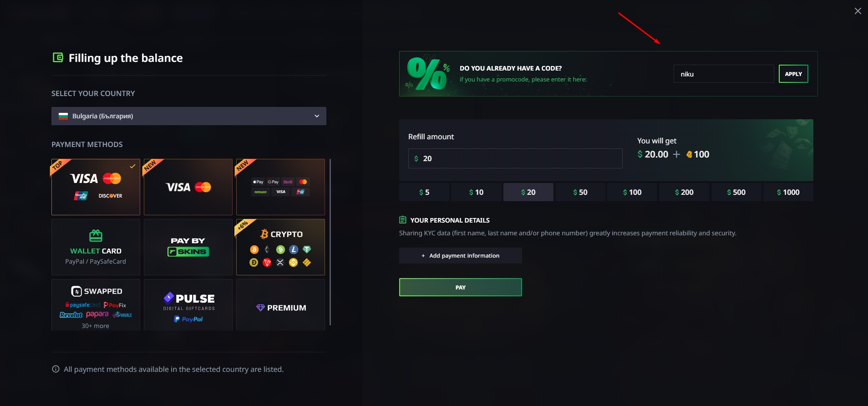The width and height of the screenshot is (868, 406).
Task: Choose the Swapped payment option
Action: 96,305
